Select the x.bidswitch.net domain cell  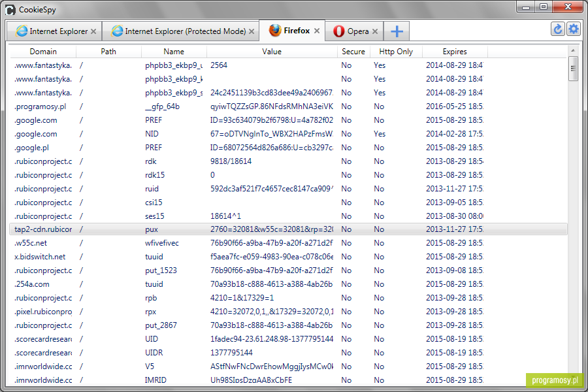(x=40, y=257)
